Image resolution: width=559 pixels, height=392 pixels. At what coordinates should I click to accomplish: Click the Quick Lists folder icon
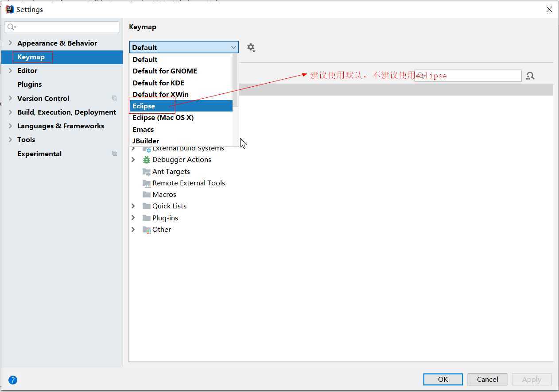(147, 206)
